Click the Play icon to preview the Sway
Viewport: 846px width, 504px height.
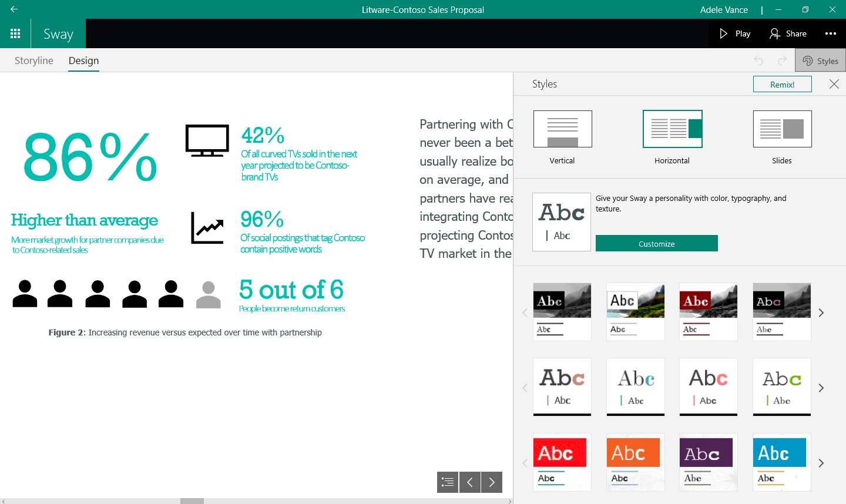[x=733, y=33]
